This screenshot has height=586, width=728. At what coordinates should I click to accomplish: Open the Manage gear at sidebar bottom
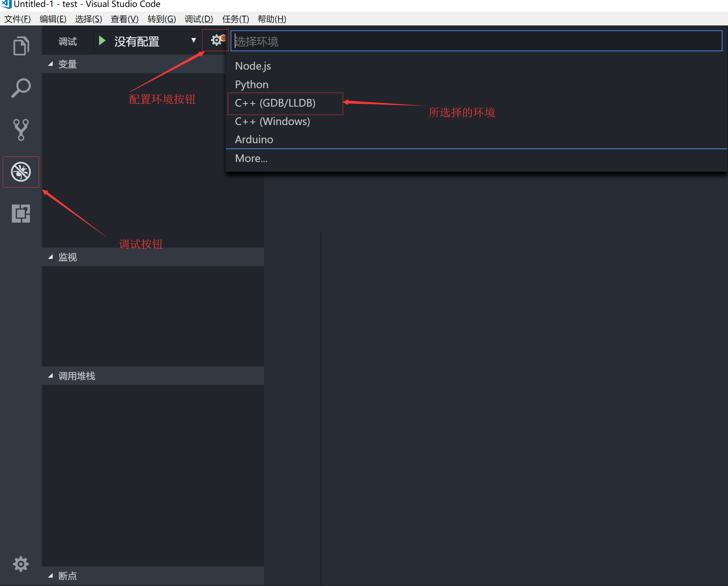21,564
